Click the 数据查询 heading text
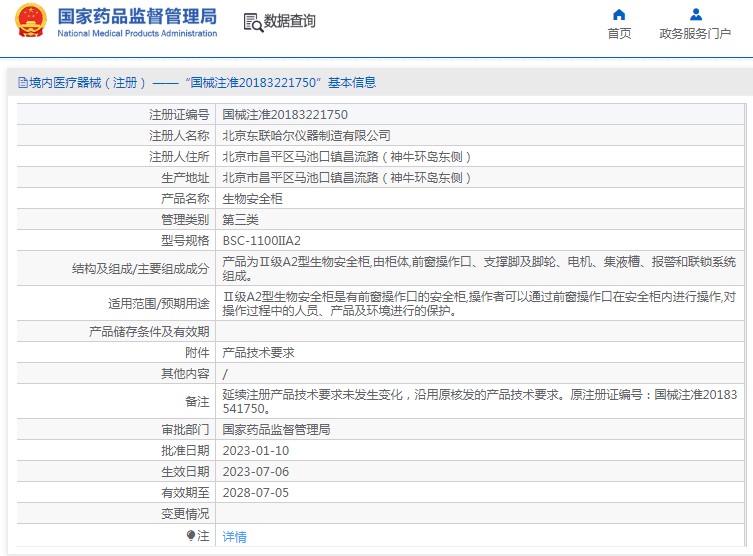The height and width of the screenshot is (556, 753). click(x=290, y=21)
